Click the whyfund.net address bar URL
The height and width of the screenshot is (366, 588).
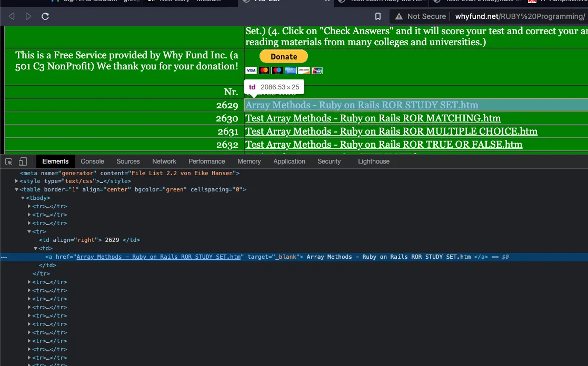519,16
